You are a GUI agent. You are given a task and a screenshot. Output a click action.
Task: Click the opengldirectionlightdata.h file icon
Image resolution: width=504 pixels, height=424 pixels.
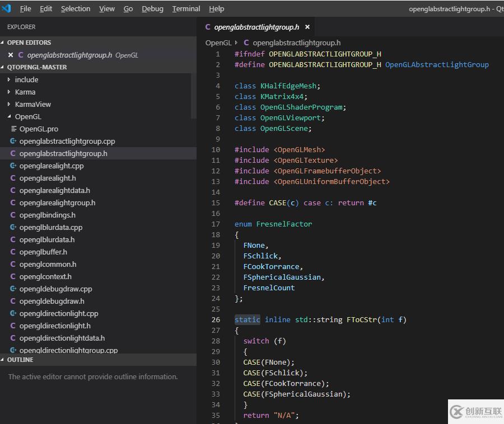(13, 338)
